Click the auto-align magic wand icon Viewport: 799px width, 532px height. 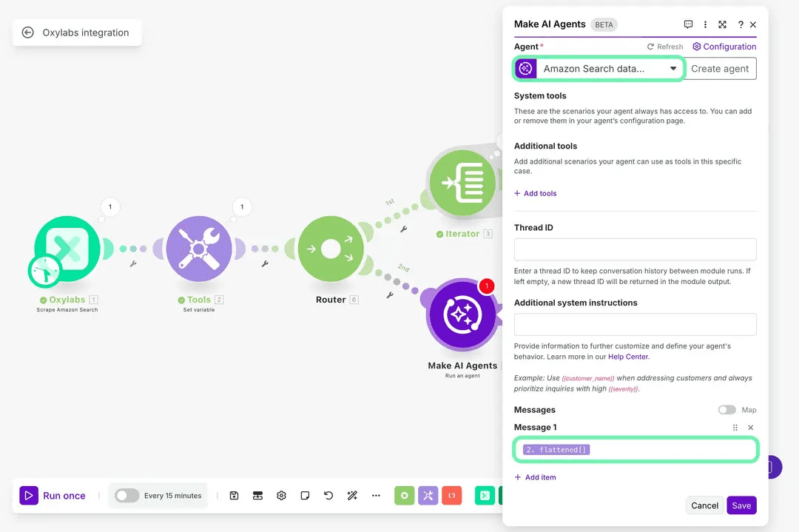(x=352, y=496)
